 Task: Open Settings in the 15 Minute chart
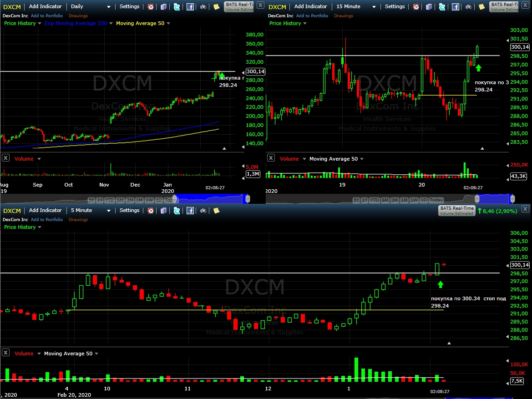(x=395, y=6)
